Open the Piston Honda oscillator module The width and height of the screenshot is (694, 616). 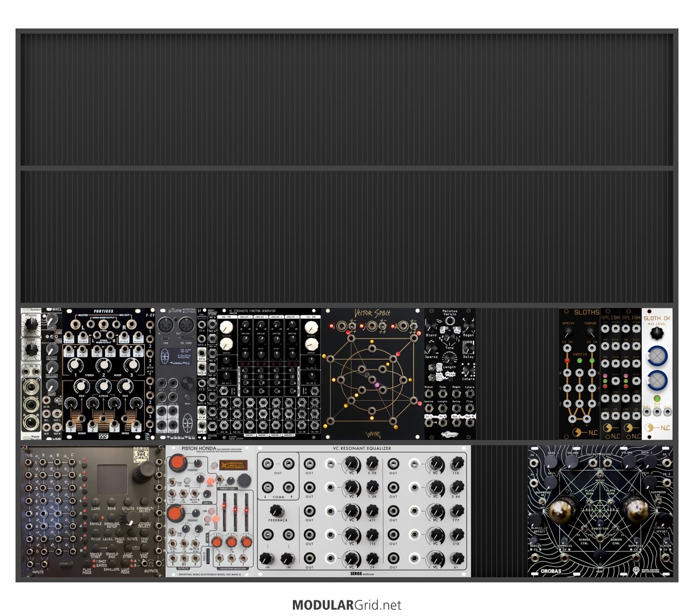[x=211, y=511]
